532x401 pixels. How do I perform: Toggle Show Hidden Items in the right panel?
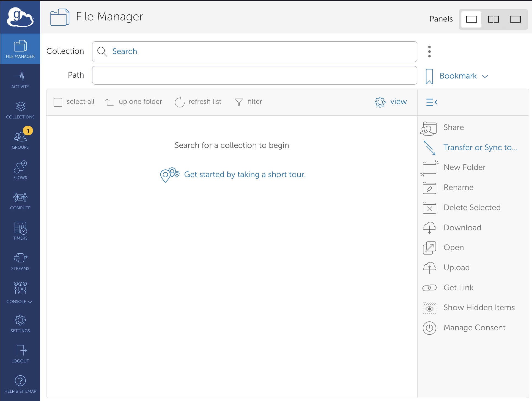[x=479, y=307]
